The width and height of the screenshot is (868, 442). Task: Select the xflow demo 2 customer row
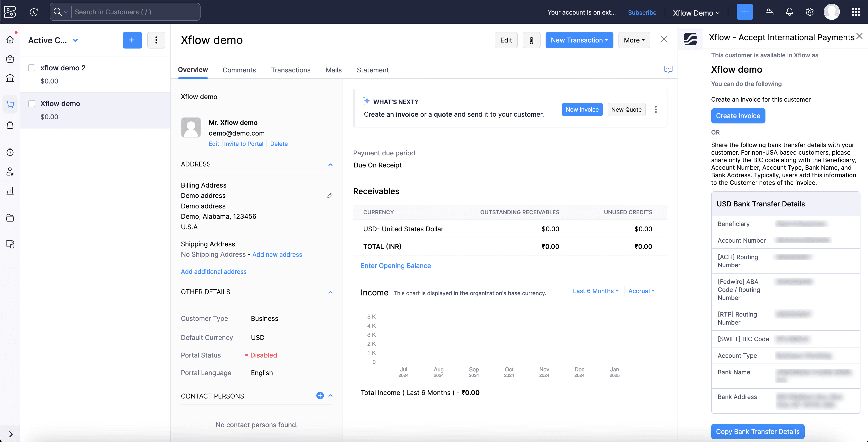[x=95, y=74]
